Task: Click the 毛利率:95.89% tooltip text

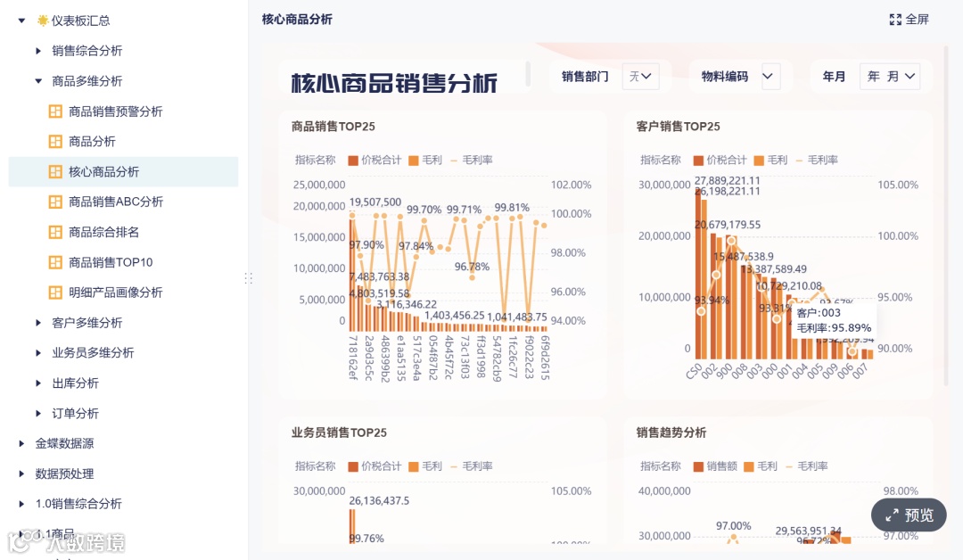Action: click(834, 328)
